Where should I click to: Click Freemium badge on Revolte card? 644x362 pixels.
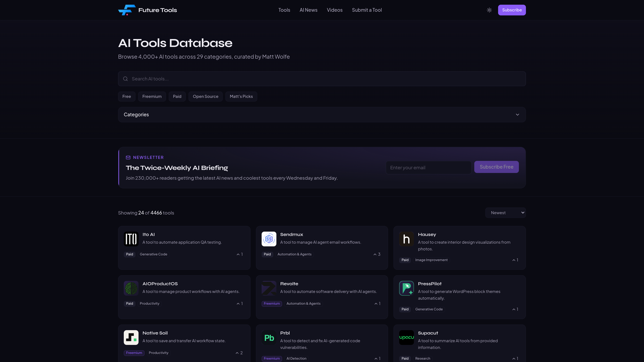click(272, 304)
